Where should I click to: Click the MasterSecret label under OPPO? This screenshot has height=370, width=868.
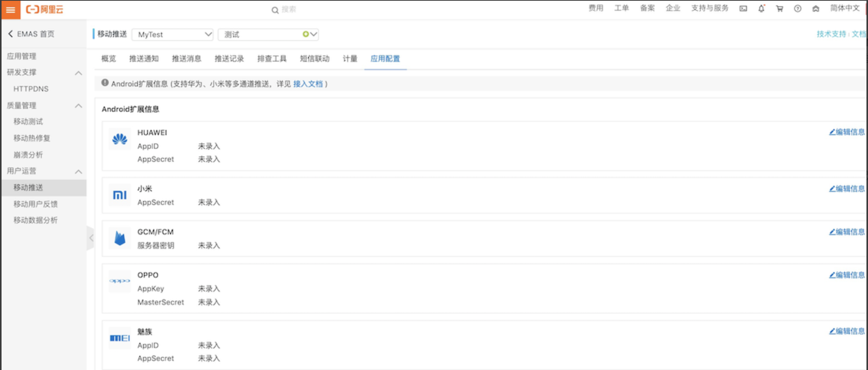click(161, 302)
